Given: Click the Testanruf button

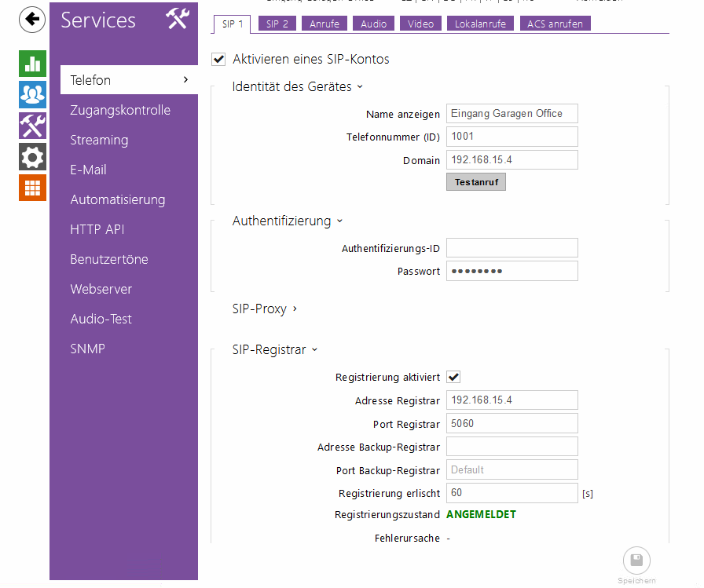Looking at the screenshot, I should [x=476, y=182].
